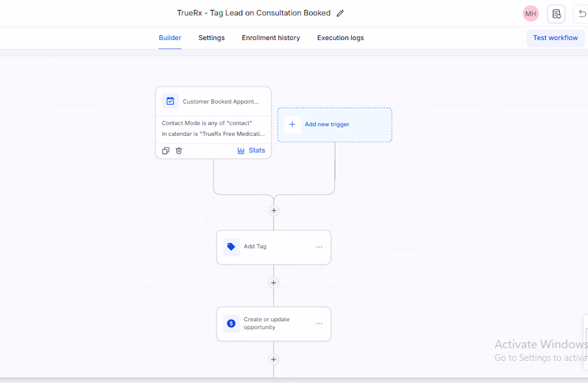Select the Add Tag action card
The width and height of the screenshot is (588, 383).
pos(274,247)
